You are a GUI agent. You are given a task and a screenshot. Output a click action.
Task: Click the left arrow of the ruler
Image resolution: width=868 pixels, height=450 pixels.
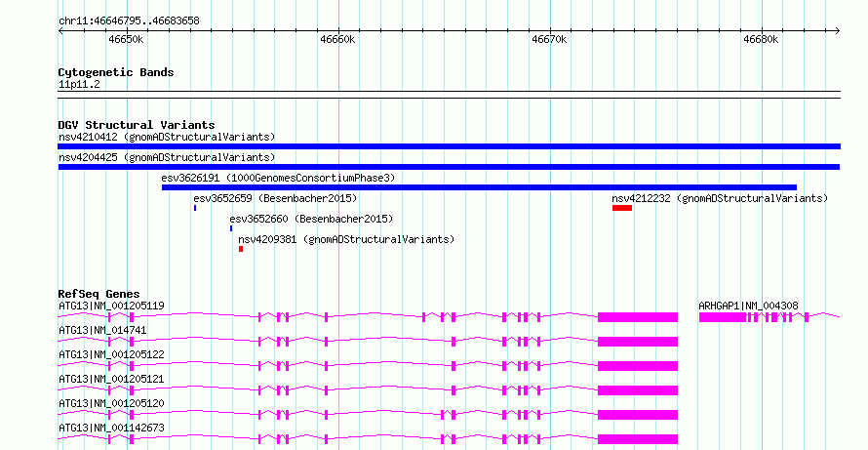coord(60,31)
